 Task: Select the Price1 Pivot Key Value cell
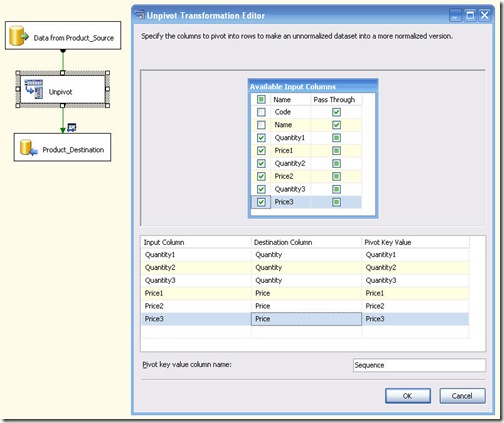click(x=415, y=293)
